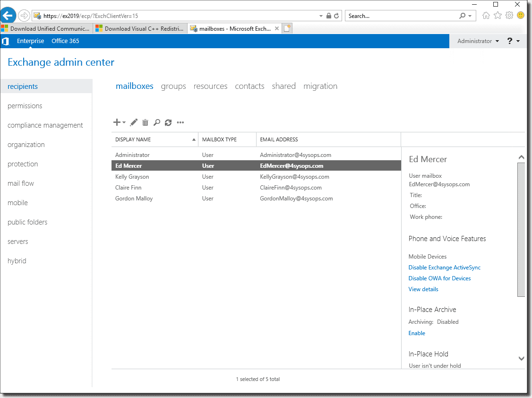Click View details link
Viewport: 532px width, 398px height.
(x=423, y=289)
